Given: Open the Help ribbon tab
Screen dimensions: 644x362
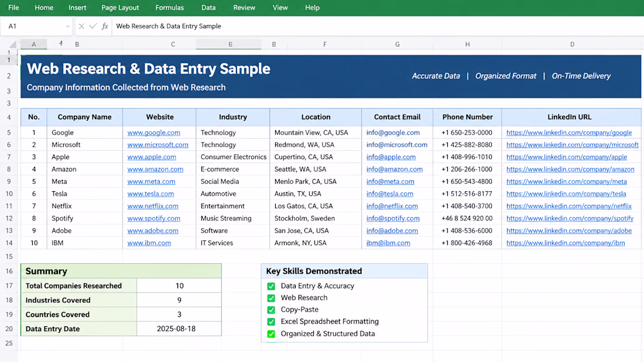Looking at the screenshot, I should [312, 8].
